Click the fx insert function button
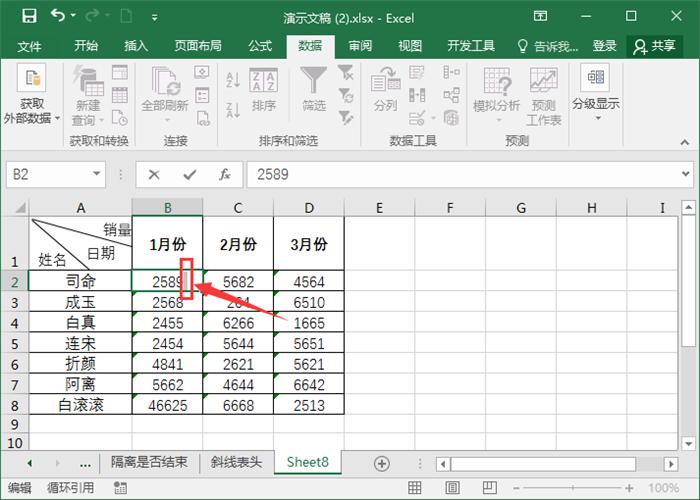Viewport: 700px width, 500px height. point(225,175)
